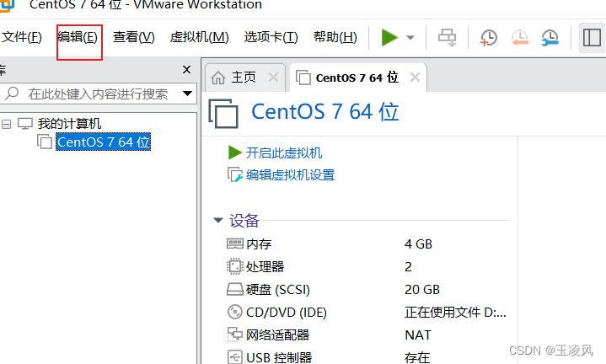This screenshot has width=606, height=364.
Task: Open the 编辑(E) menu
Action: [78, 37]
